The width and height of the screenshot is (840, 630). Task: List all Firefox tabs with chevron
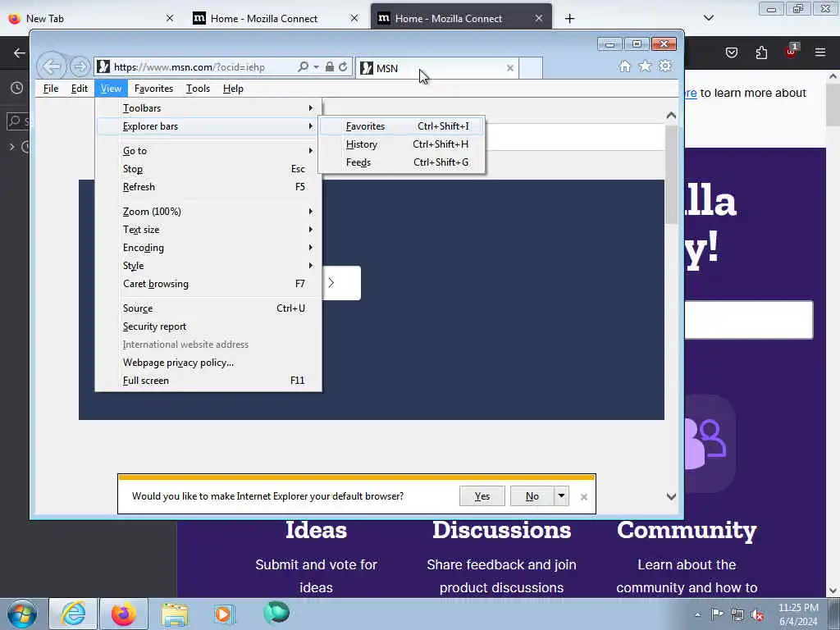[x=708, y=18]
